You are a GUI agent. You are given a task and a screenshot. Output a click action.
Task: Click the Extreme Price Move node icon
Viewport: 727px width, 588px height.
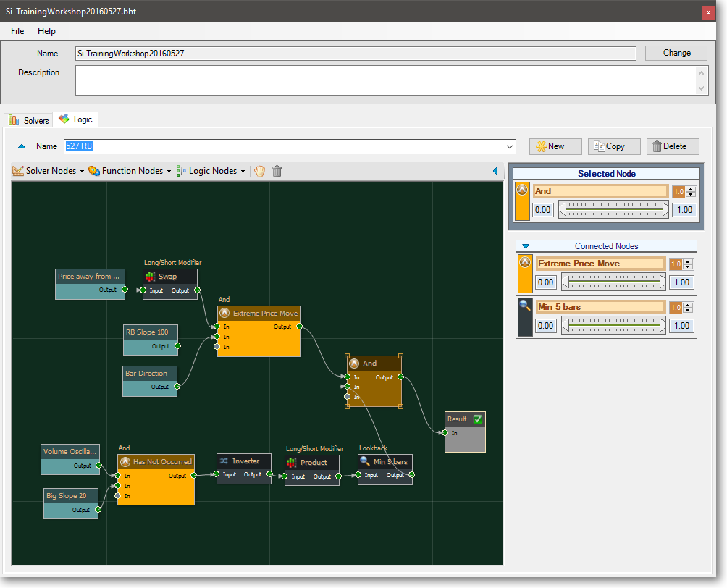pyautogui.click(x=224, y=314)
